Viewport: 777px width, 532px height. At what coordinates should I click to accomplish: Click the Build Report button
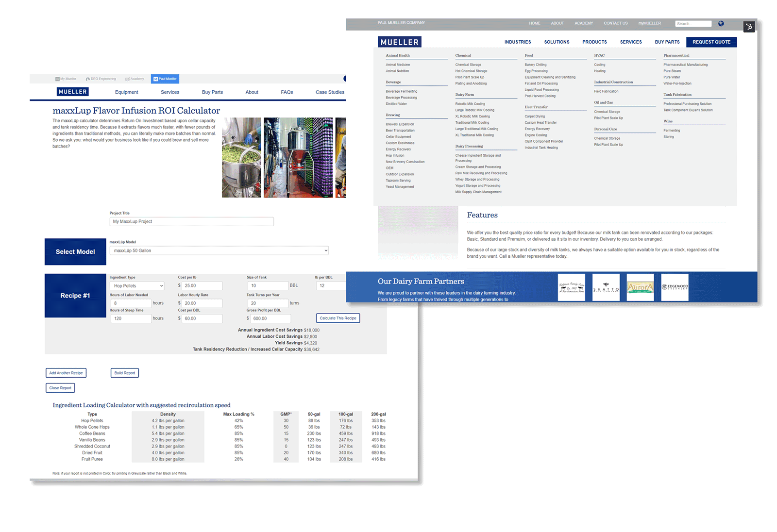pyautogui.click(x=125, y=373)
